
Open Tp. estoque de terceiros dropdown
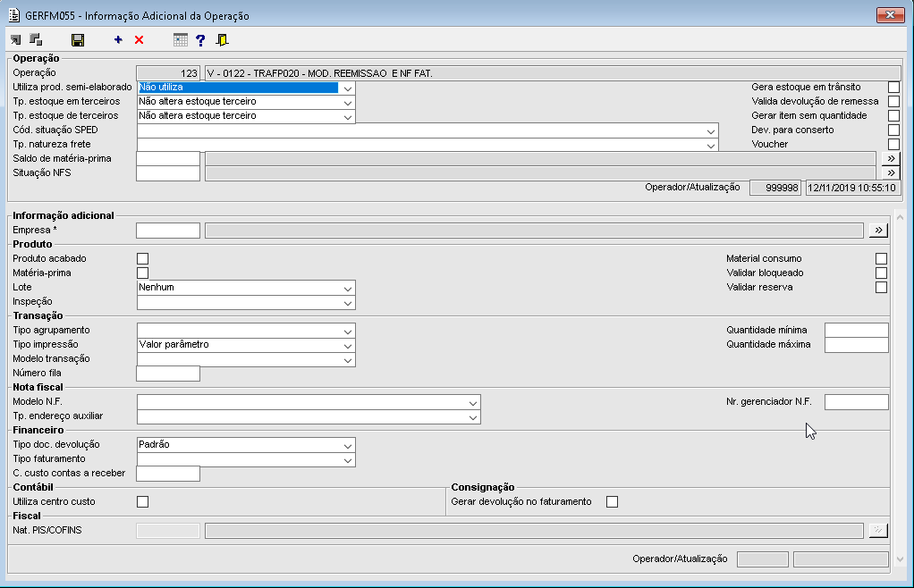[x=347, y=116]
